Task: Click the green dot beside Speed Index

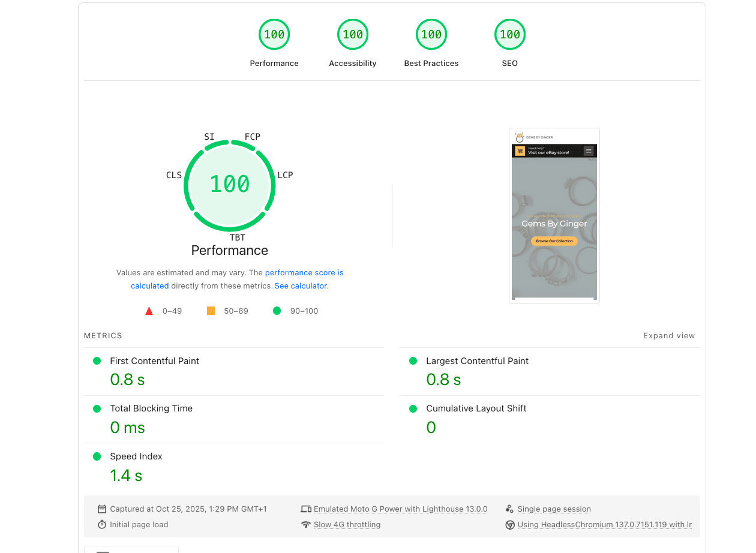Action: tap(97, 456)
